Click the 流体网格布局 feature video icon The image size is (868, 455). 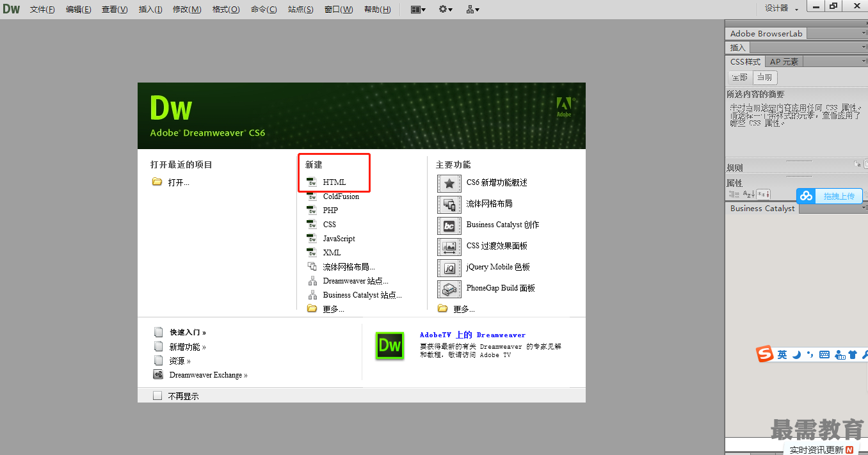point(449,205)
